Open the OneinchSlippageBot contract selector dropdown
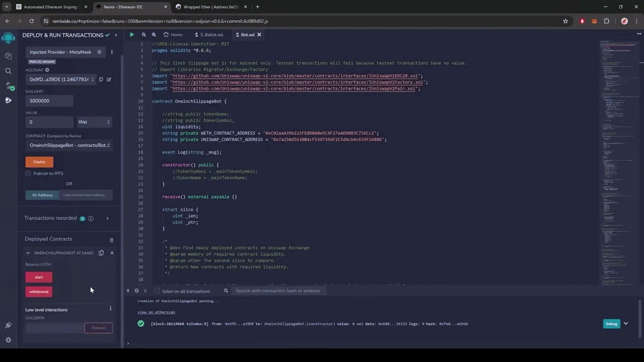This screenshot has width=644, height=362. [x=69, y=145]
